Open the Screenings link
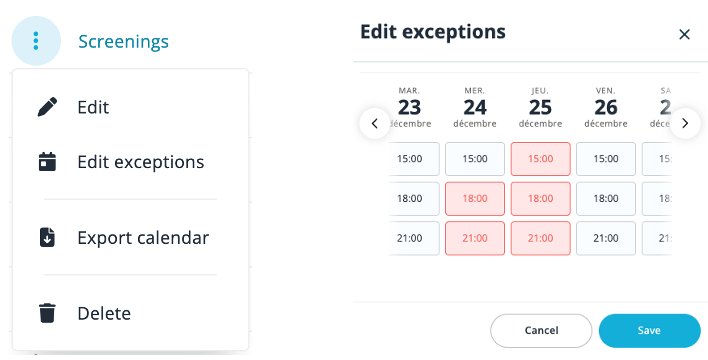The width and height of the screenshot is (708, 360). 123,42
